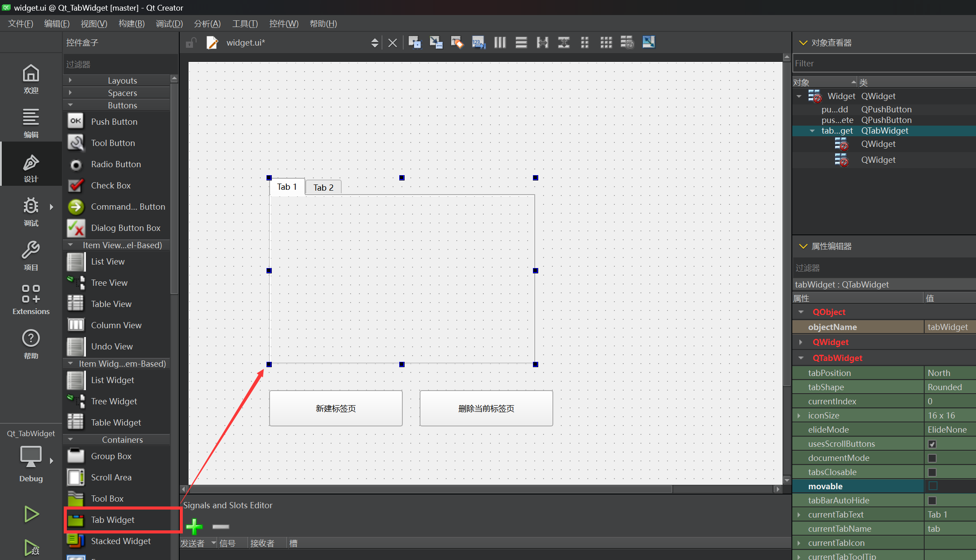Open the Help mode
976x560 pixels.
pyautogui.click(x=31, y=343)
